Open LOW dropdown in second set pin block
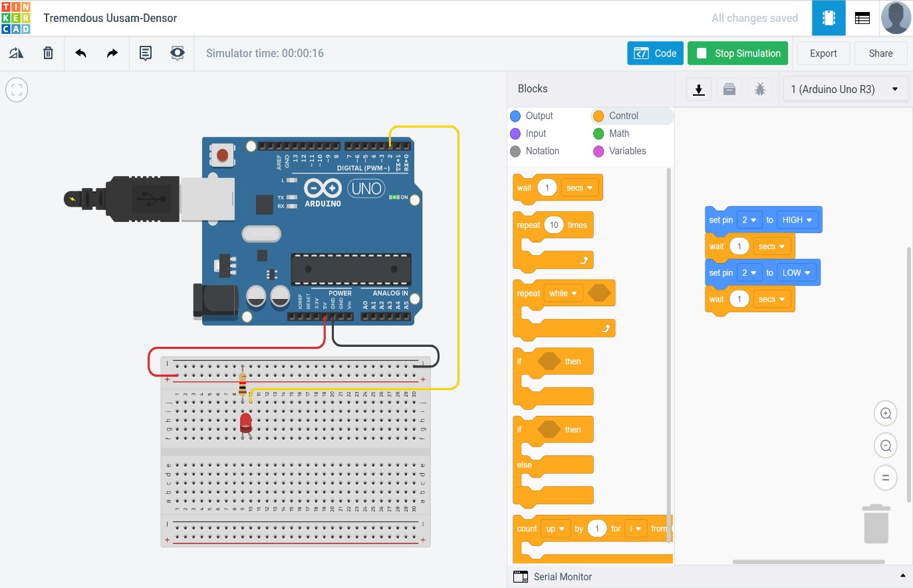 coord(796,272)
